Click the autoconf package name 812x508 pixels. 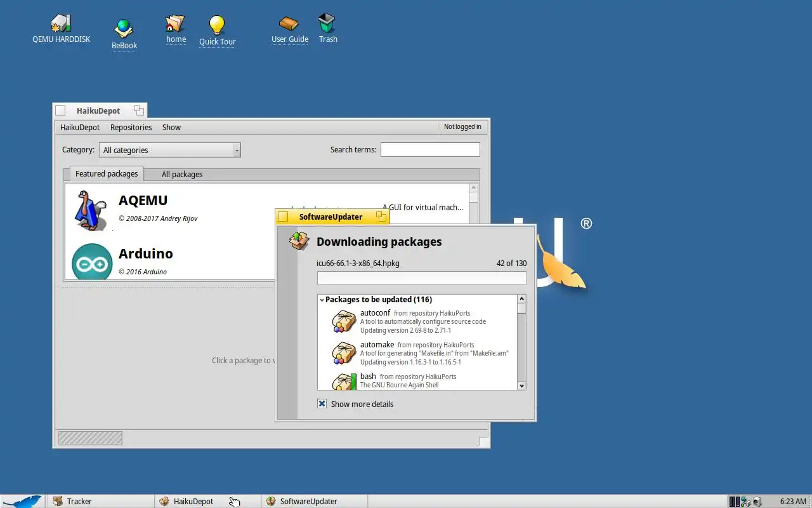[x=375, y=312]
